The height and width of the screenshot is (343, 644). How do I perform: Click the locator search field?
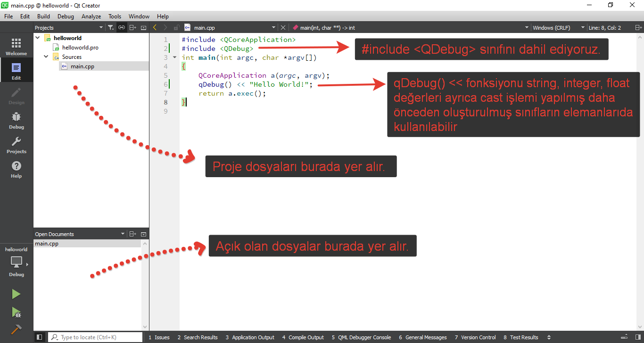pyautogui.click(x=97, y=337)
